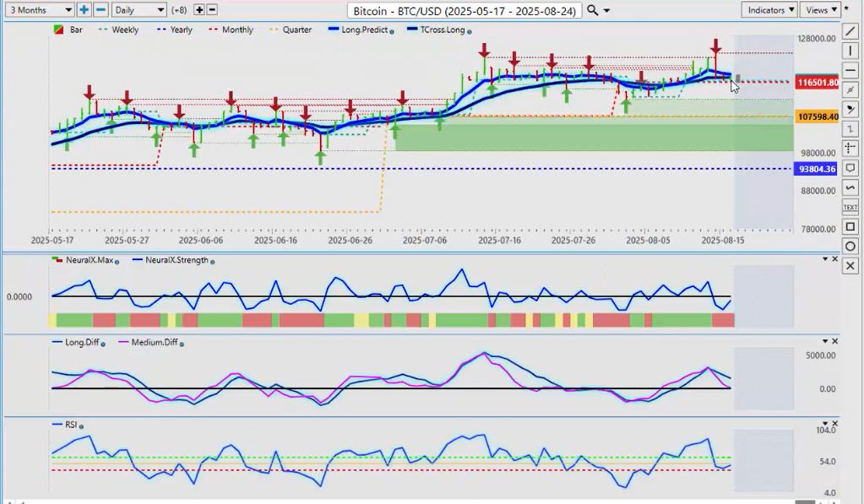Pick the TEXT annotation tool
This screenshot has width=864, height=504.
(850, 207)
